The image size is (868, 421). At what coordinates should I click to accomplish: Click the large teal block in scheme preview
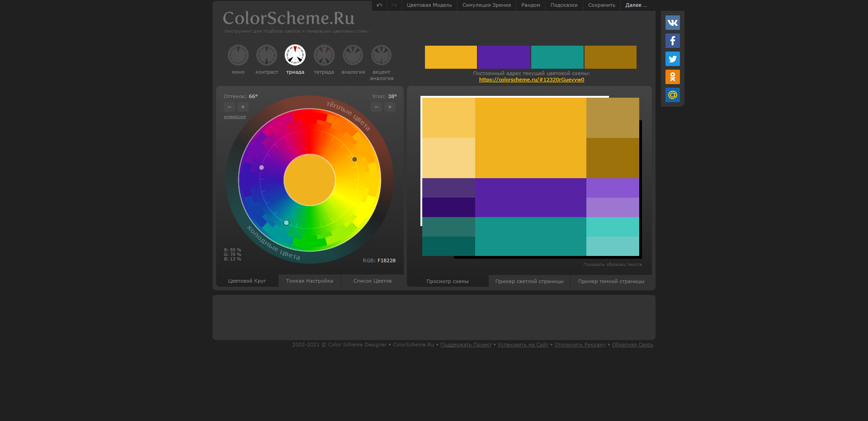(x=531, y=237)
